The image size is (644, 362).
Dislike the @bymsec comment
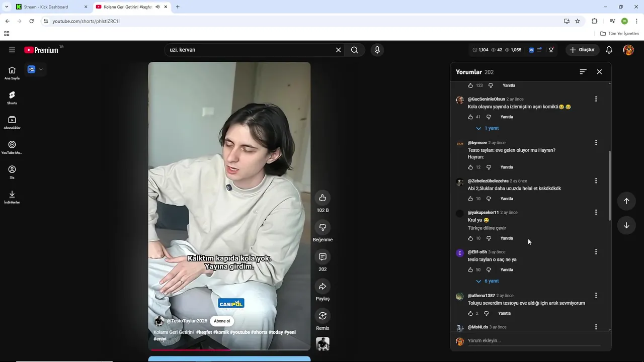[489, 167]
